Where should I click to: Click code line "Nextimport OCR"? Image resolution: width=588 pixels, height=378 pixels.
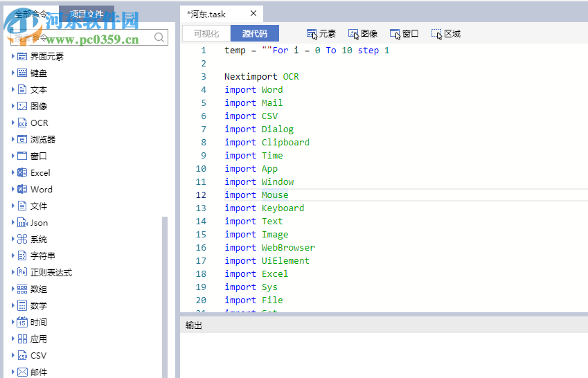coord(262,76)
